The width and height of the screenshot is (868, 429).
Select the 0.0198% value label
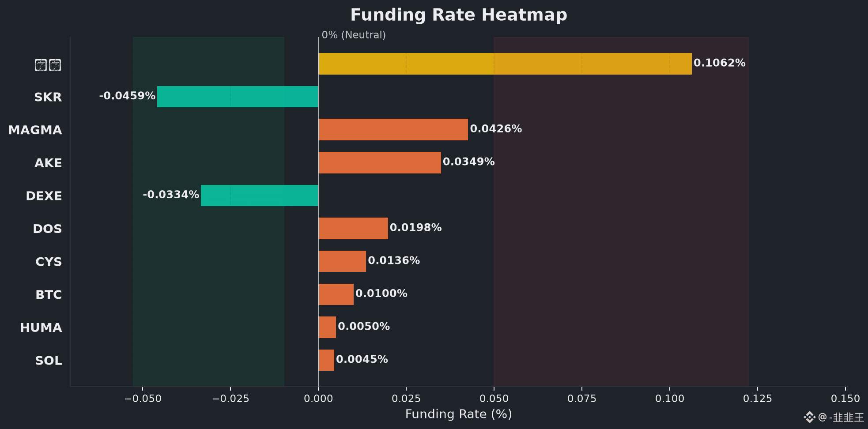click(416, 228)
